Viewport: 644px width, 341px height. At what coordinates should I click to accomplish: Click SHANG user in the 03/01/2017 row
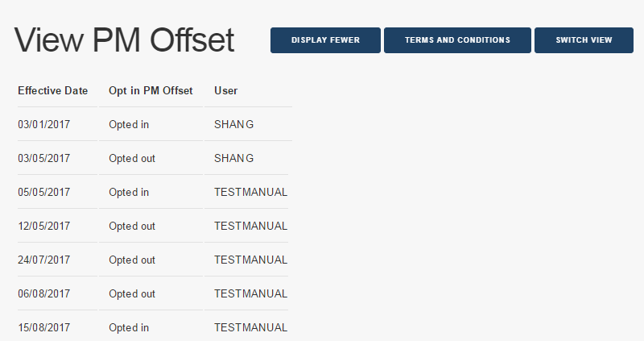tap(234, 125)
